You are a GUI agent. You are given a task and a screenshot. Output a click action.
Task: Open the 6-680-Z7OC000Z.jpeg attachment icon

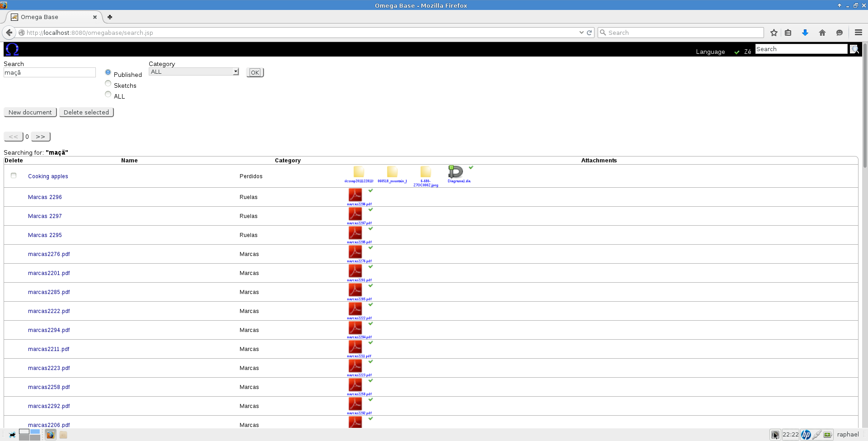425,171
